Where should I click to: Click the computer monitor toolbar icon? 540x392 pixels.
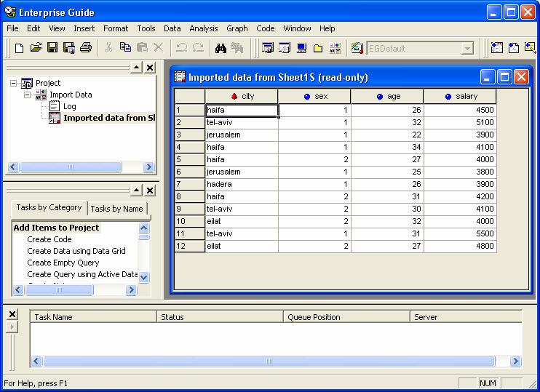click(302, 48)
